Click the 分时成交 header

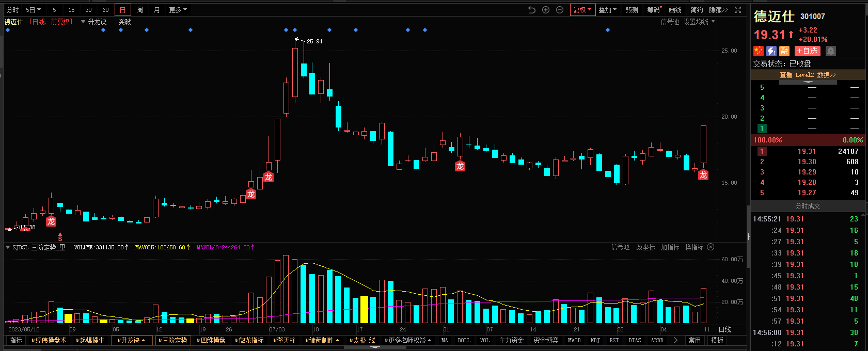point(808,206)
